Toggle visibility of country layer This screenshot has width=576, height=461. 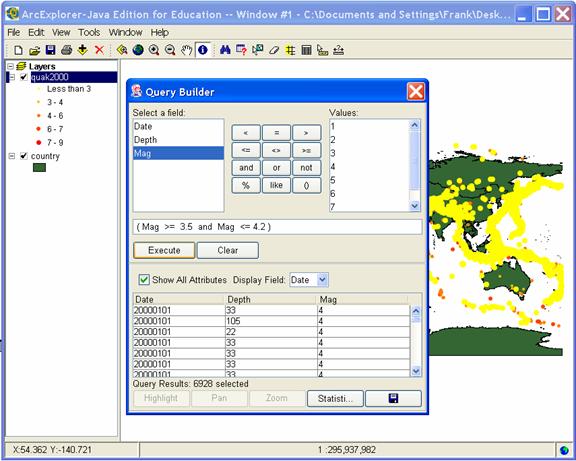coord(24,156)
